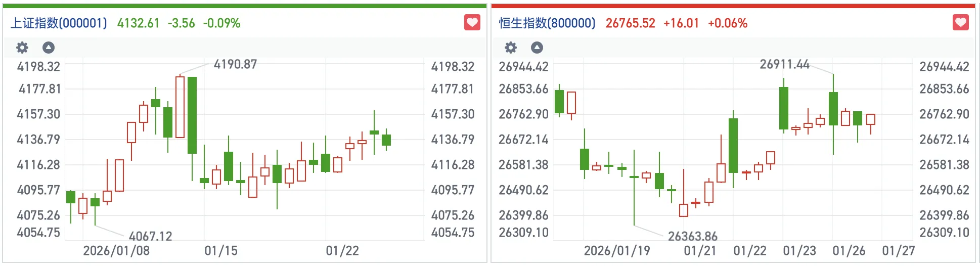Toggle the favorite heart for 恒生指数
The height and width of the screenshot is (266, 980).
[x=961, y=23]
